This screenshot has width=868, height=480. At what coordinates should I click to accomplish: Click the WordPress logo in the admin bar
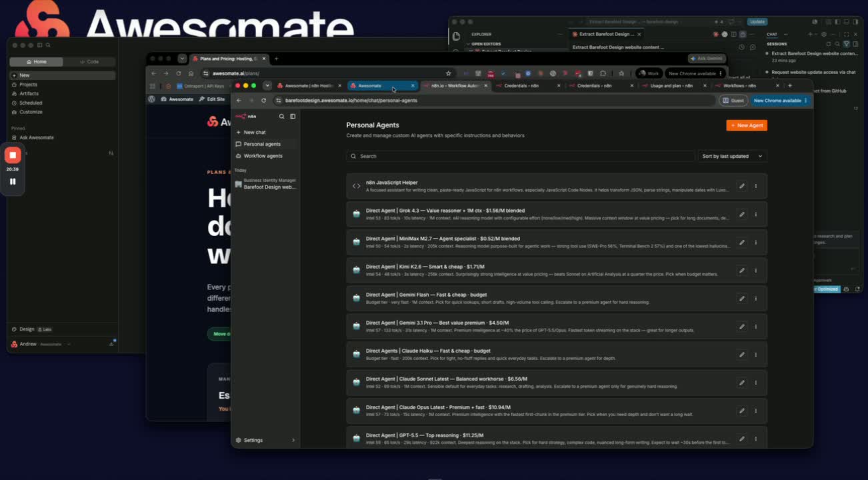(x=152, y=99)
